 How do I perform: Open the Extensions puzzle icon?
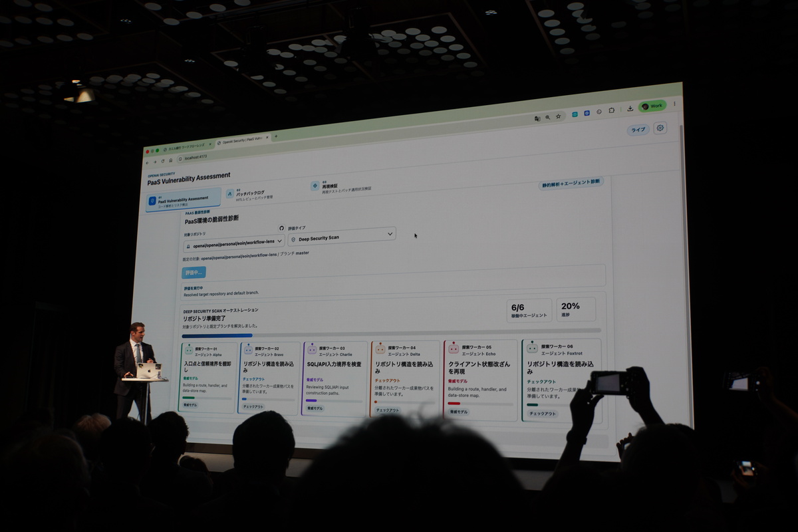pos(612,110)
